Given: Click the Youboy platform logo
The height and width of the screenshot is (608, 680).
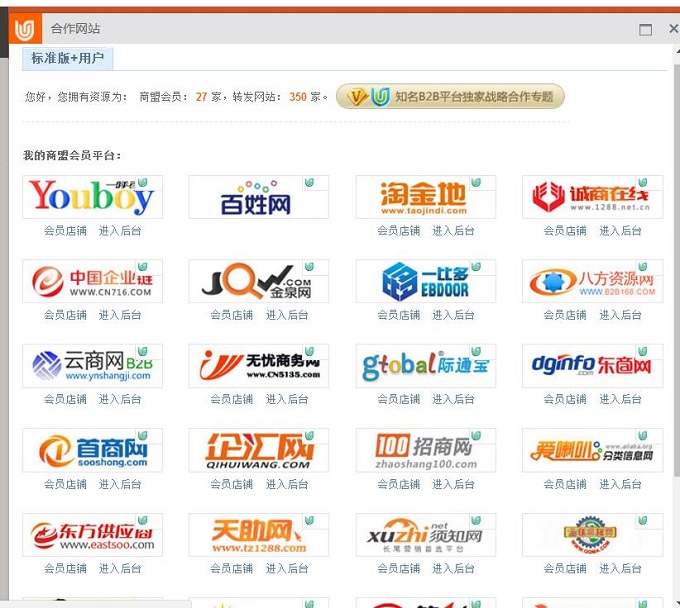Looking at the screenshot, I should pyautogui.click(x=92, y=197).
